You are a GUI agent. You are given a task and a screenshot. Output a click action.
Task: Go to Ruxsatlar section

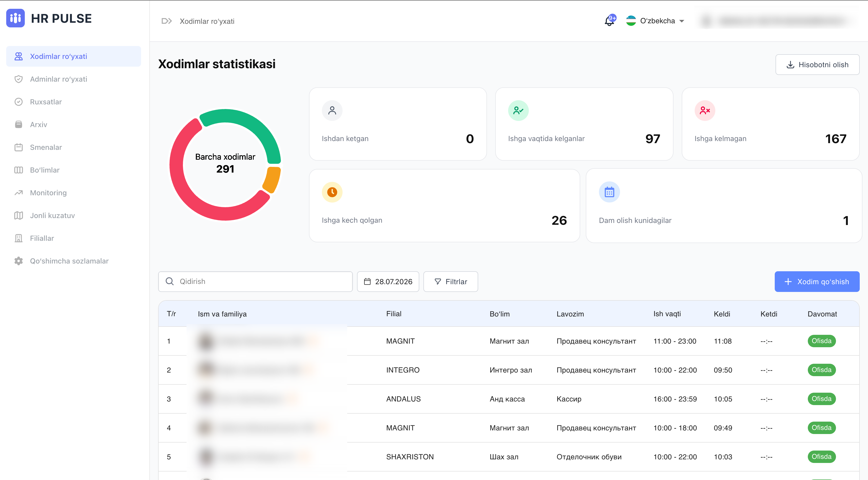tap(73, 102)
